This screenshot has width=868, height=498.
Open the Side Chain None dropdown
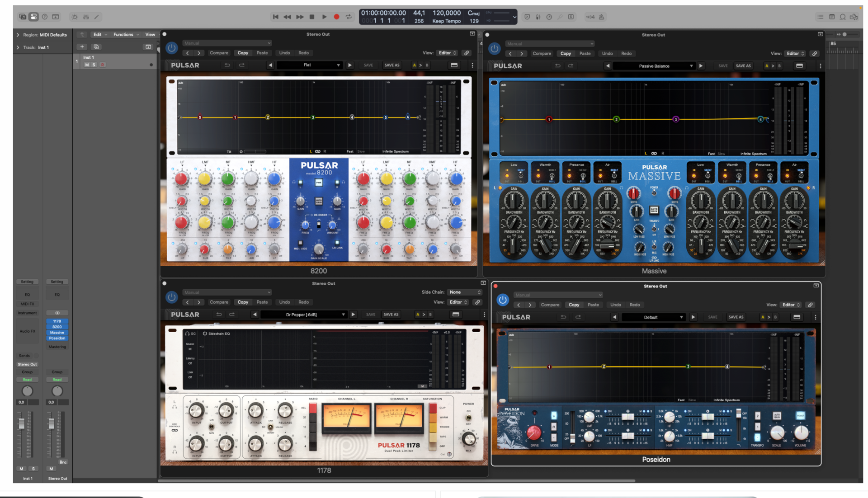[x=464, y=292]
